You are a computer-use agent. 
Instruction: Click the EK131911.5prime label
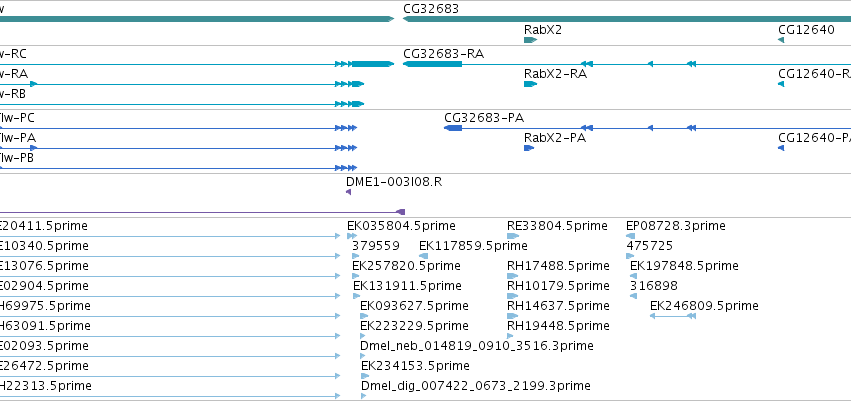coord(407,286)
